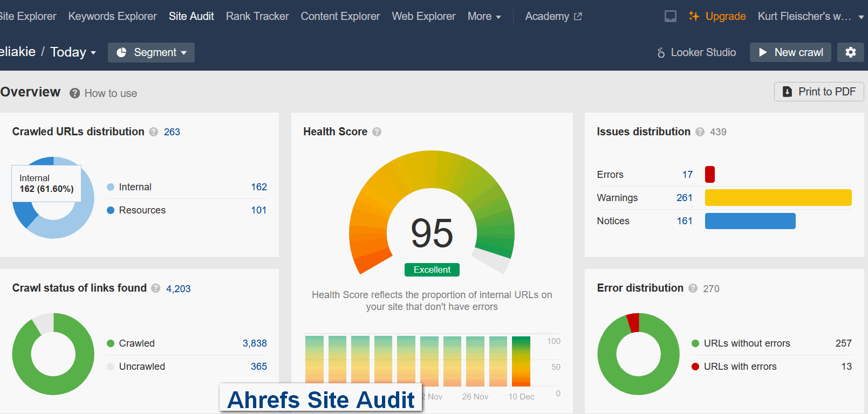Click the pie chart icon in Segment button
Viewport: 868px width, 414px height.
click(121, 52)
